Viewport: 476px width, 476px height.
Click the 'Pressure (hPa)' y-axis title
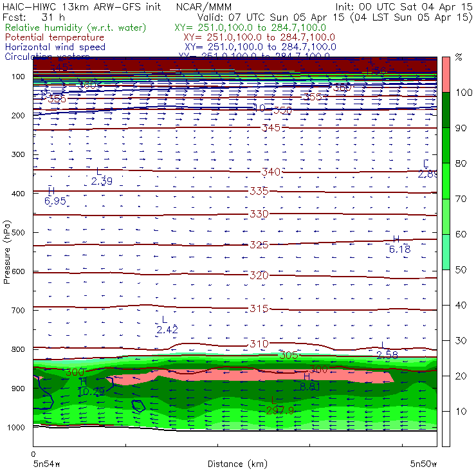[6, 252]
